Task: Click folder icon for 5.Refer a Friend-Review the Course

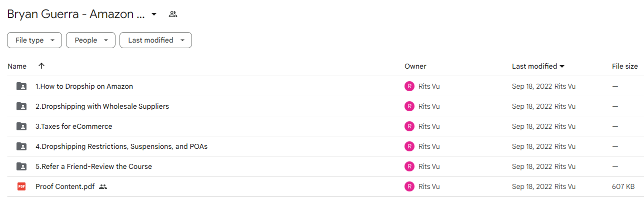Action: coord(21,166)
